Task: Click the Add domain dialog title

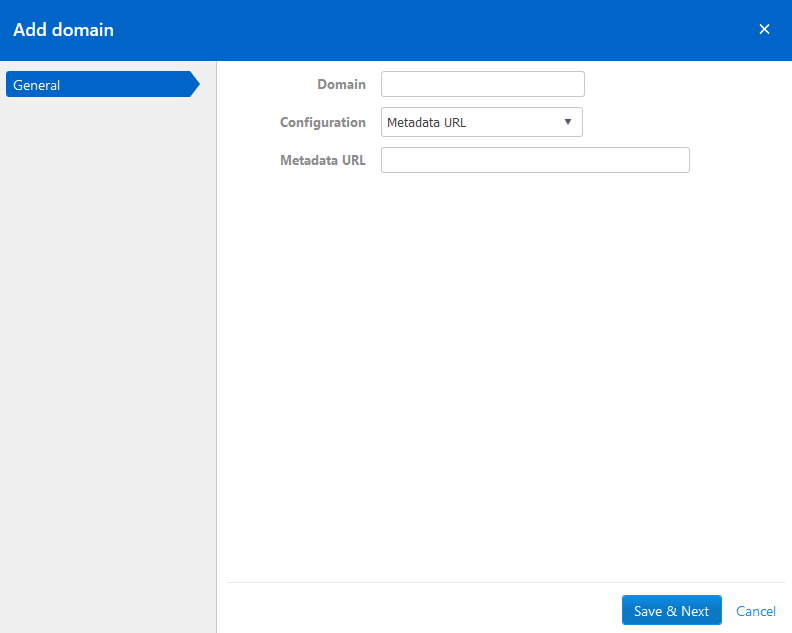Action: 63,30
